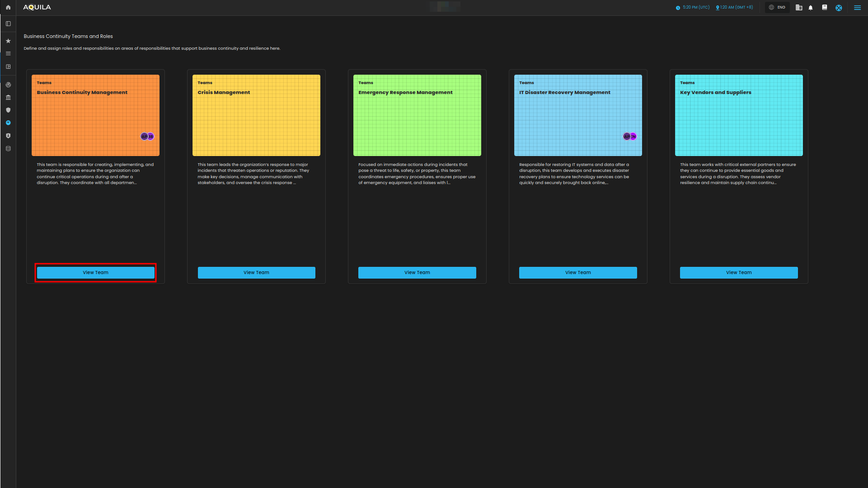
Task: Go to the home icon
Action: coord(8,7)
